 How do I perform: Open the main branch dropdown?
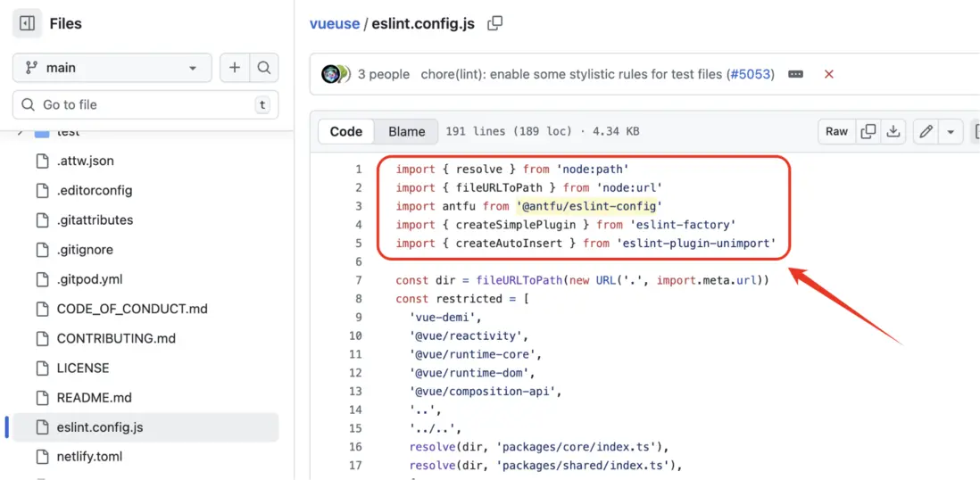[112, 68]
